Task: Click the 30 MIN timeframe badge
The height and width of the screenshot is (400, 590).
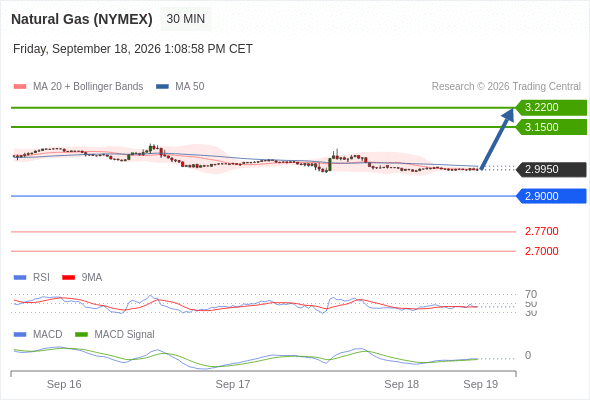Action: [186, 19]
